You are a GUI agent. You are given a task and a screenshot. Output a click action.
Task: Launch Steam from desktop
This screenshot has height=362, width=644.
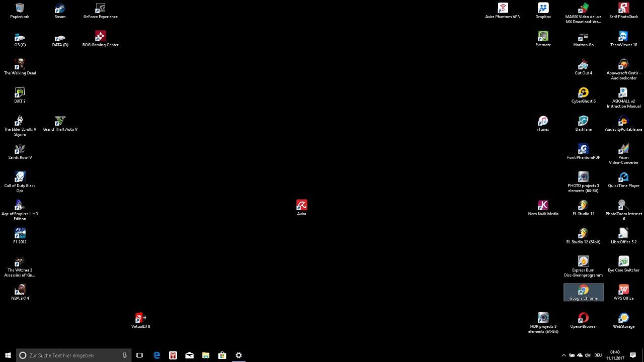pyautogui.click(x=60, y=11)
